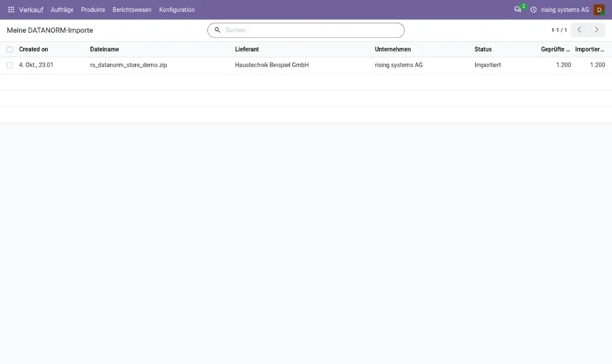
Task: Open the activities clock icon
Action: coord(534,10)
